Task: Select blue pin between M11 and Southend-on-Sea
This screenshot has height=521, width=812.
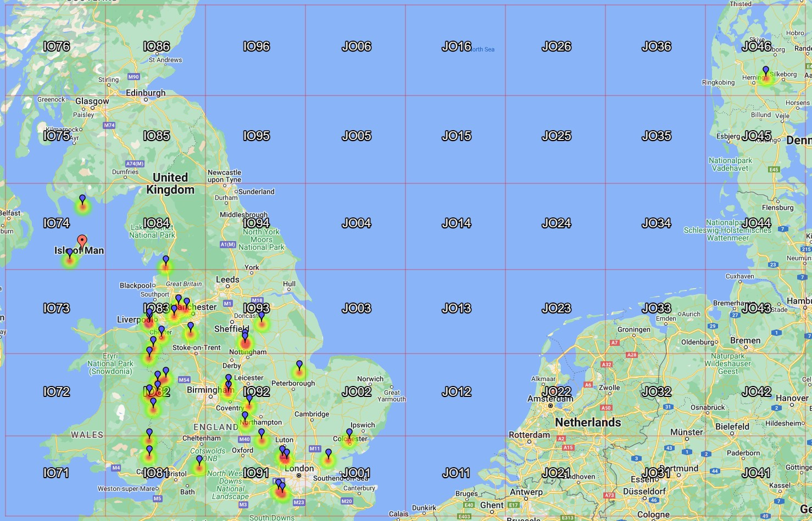Action: pyautogui.click(x=329, y=454)
